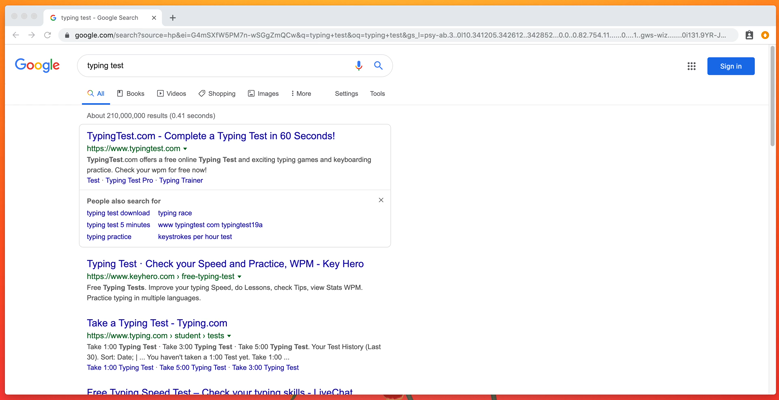The height and width of the screenshot is (400, 779).
Task: Switch to the Videos results tab
Action: [171, 94]
